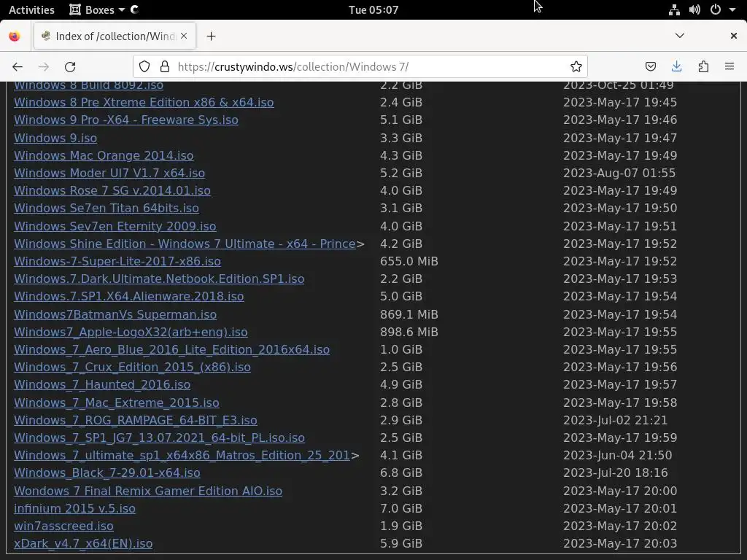Download Windows7_Apple-LogoX32(arb+eng).iso

coord(131,332)
